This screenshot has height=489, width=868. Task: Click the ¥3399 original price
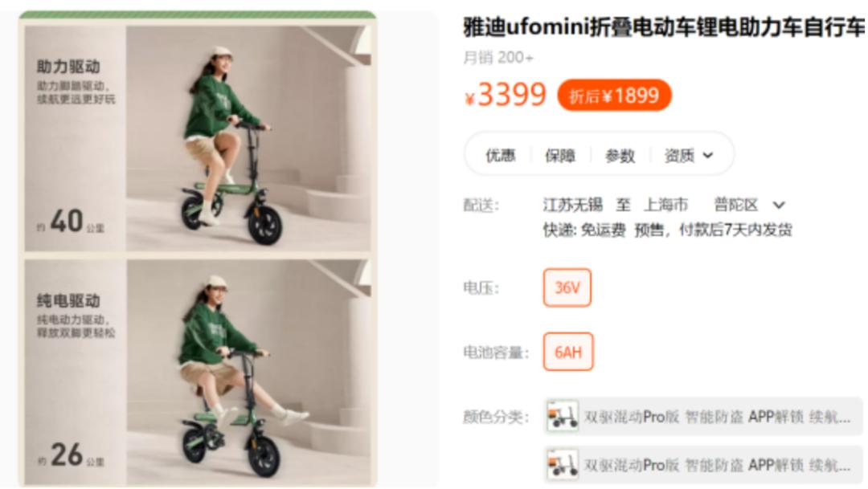506,95
